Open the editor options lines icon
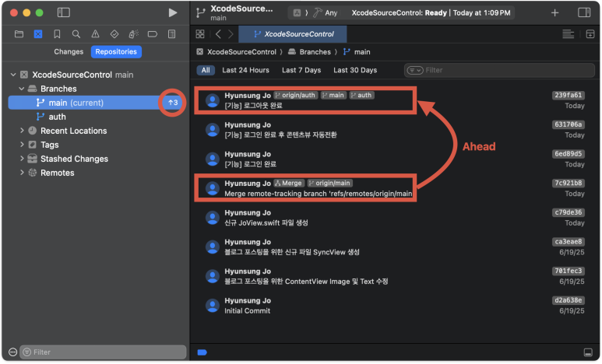 [x=569, y=34]
